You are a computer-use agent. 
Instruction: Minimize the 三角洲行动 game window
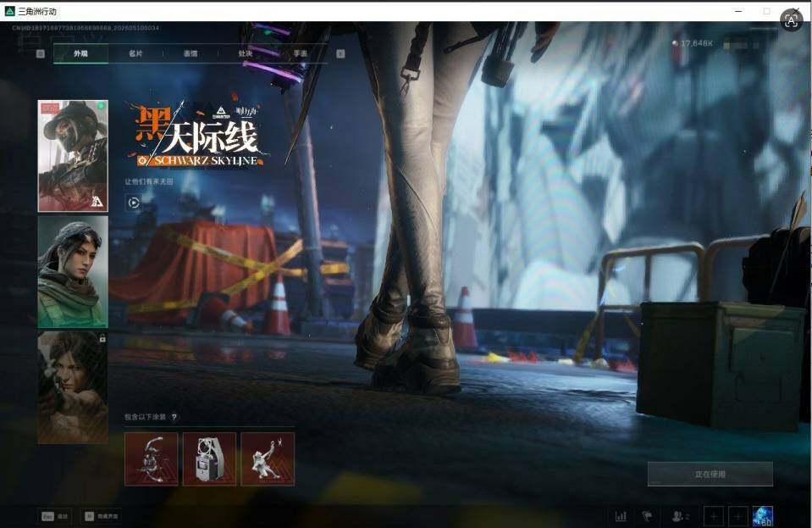(738, 11)
